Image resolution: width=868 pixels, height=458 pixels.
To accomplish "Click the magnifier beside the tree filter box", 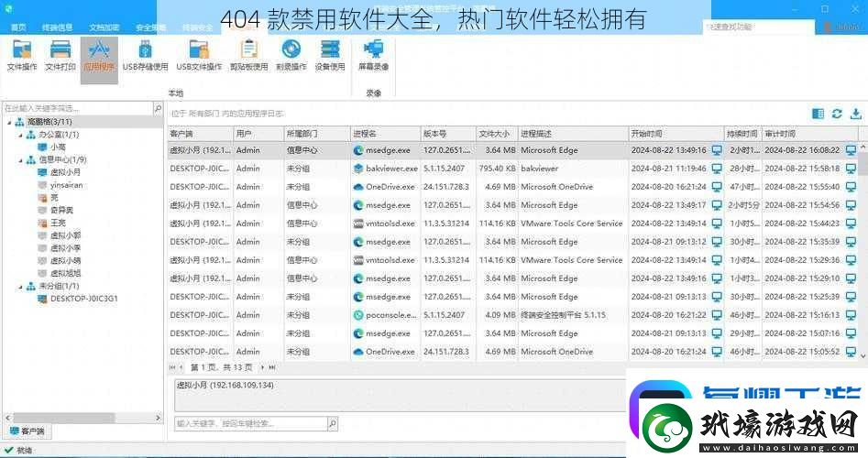I will pos(158,108).
